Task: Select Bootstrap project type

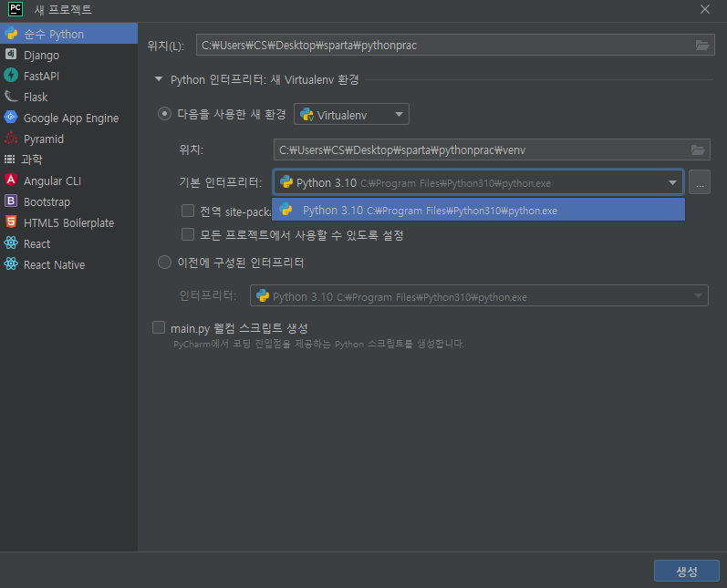Action: (68, 201)
